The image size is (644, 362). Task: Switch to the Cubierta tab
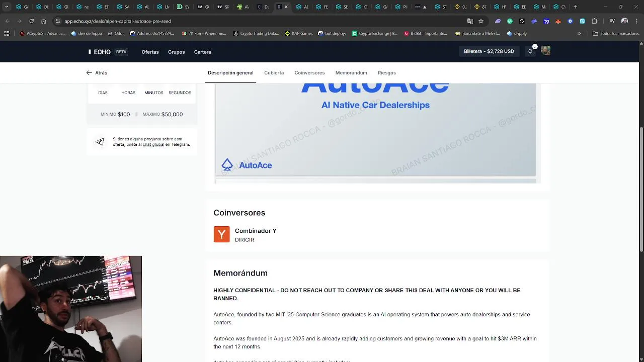click(x=274, y=73)
